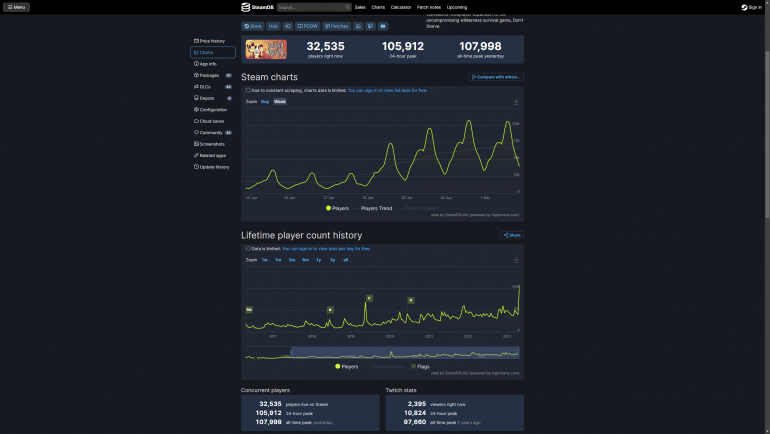Open Update history in sidebar

pos(212,167)
